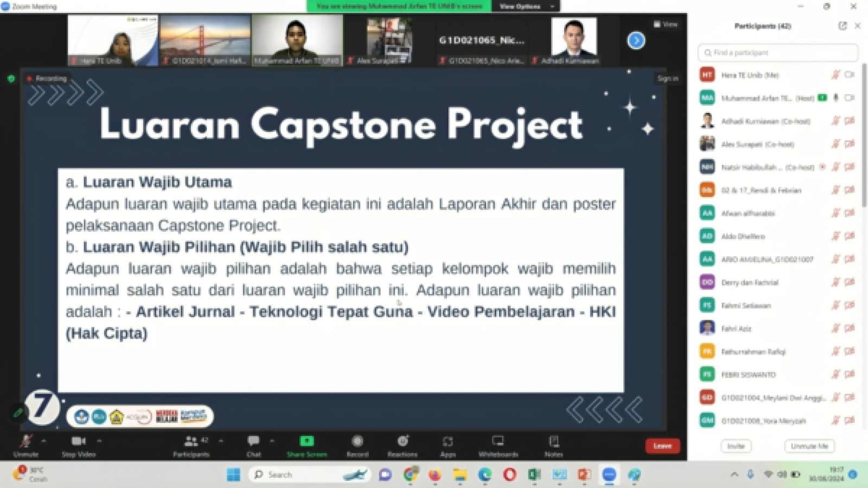The image size is (868, 488).
Task: Open Whiteboards
Action: 498,446
